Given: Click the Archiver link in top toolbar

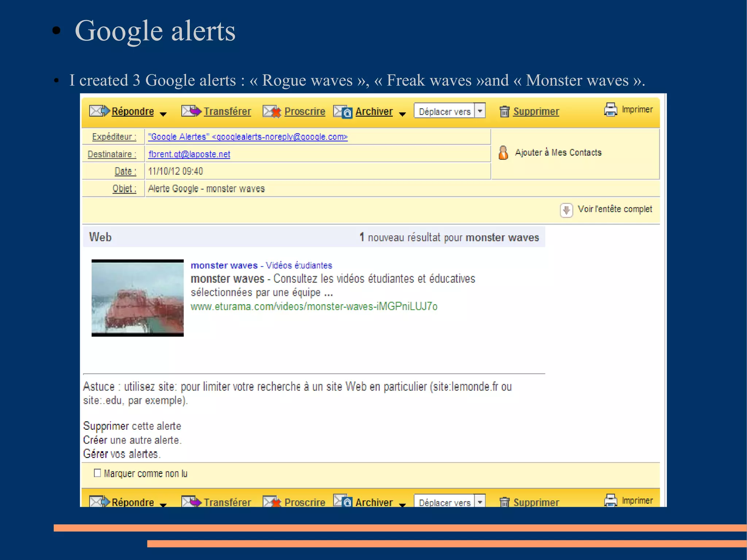Looking at the screenshot, I should tap(374, 111).
